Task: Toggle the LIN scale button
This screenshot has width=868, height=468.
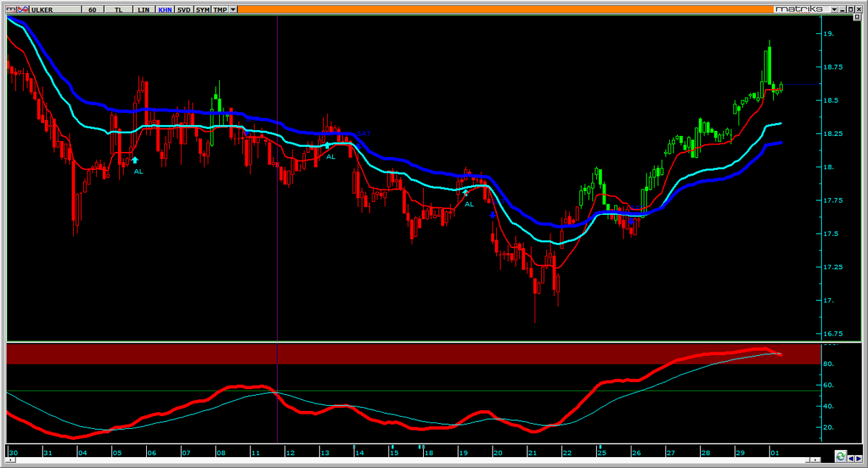Action: click(144, 9)
